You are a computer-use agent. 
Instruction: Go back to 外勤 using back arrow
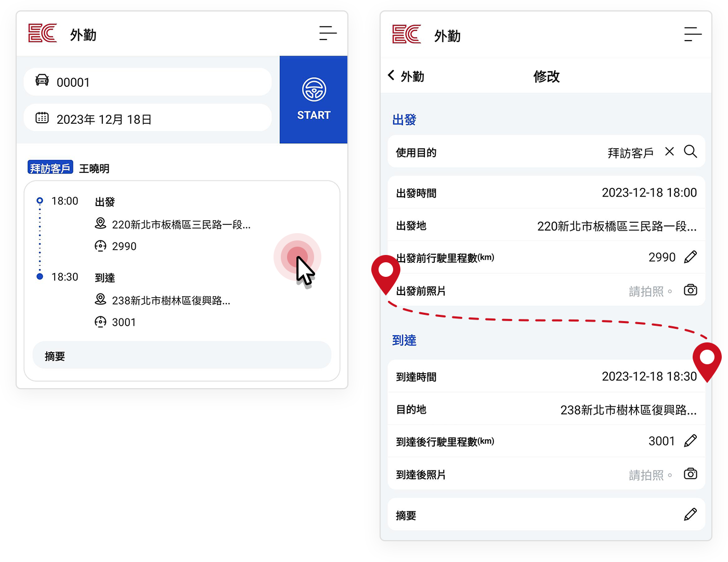[392, 76]
